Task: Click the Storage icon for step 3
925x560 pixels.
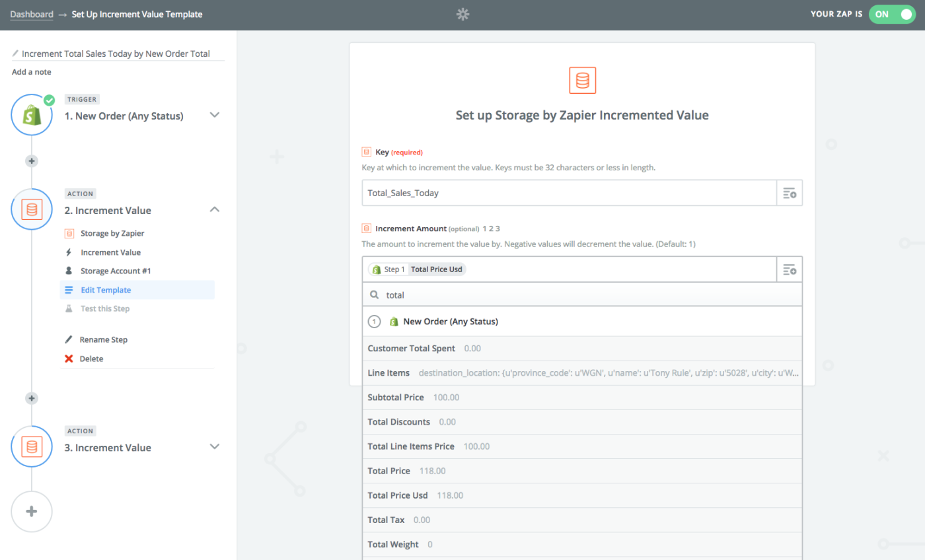Action: [x=32, y=447]
